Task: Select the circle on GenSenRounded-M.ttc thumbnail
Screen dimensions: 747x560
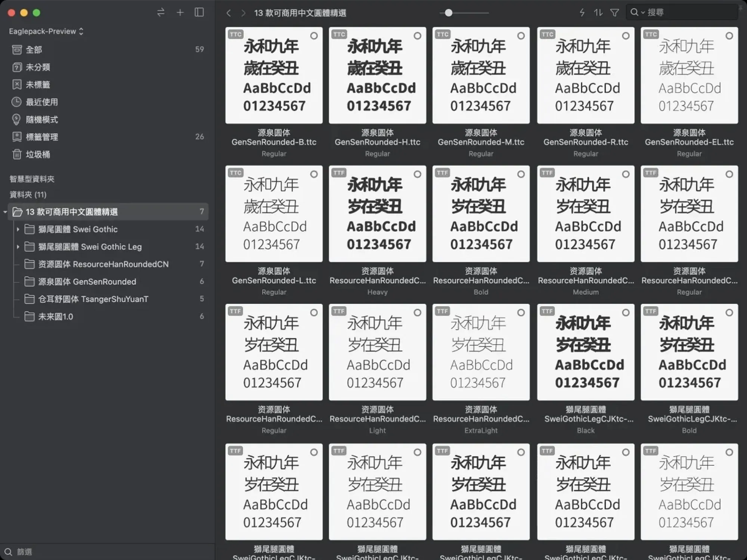Action: [521, 36]
